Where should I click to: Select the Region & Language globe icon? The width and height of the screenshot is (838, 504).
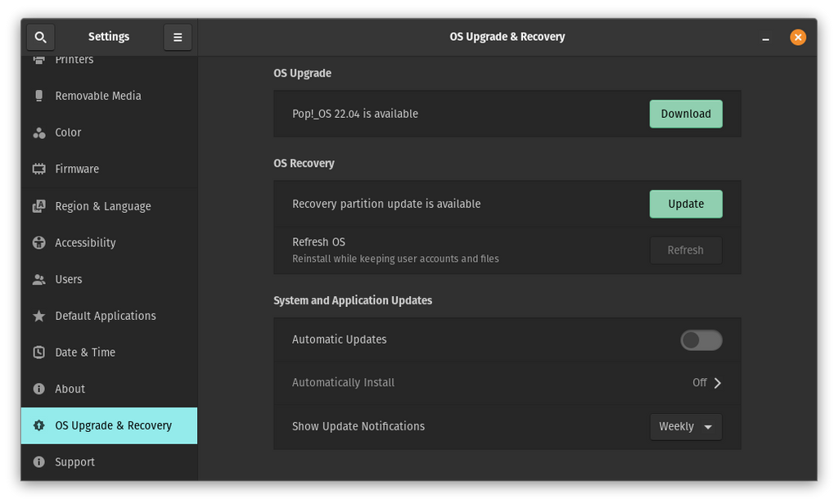(x=39, y=205)
